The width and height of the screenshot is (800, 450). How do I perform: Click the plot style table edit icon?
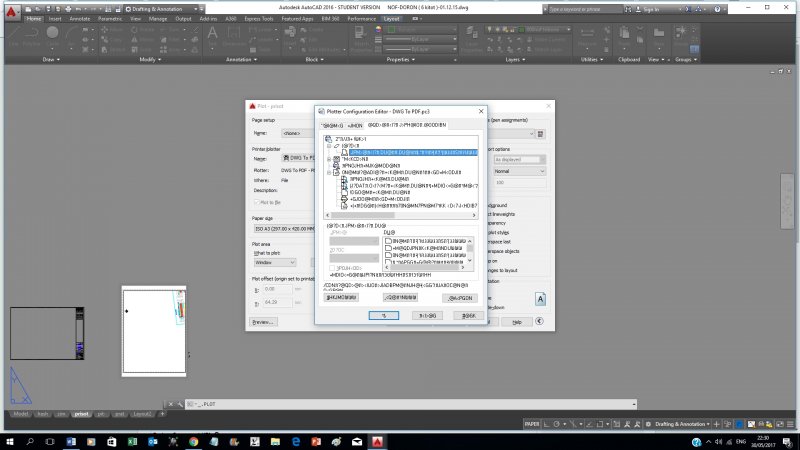tap(540, 134)
